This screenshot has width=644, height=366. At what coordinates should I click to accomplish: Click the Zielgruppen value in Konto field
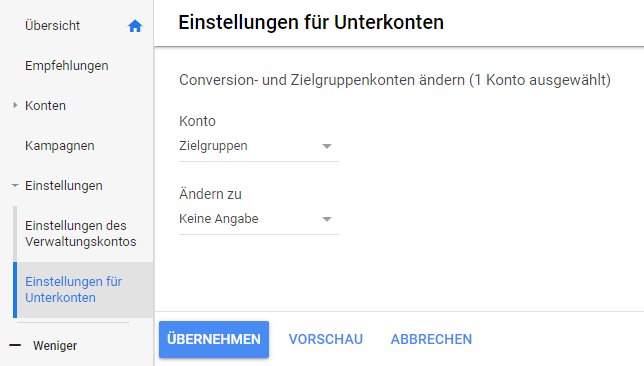213,146
